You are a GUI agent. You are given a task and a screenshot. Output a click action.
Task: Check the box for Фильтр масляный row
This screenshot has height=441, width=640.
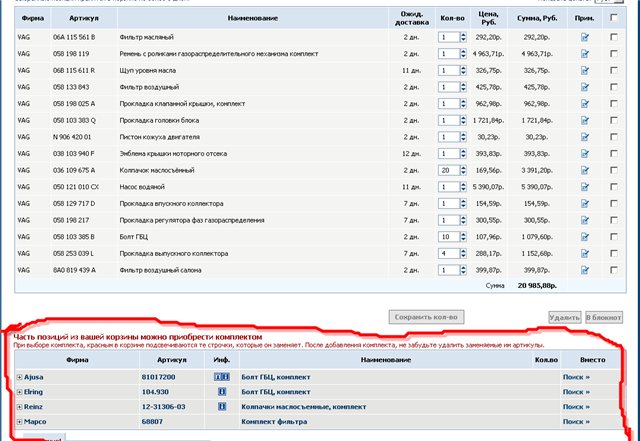[x=613, y=37]
